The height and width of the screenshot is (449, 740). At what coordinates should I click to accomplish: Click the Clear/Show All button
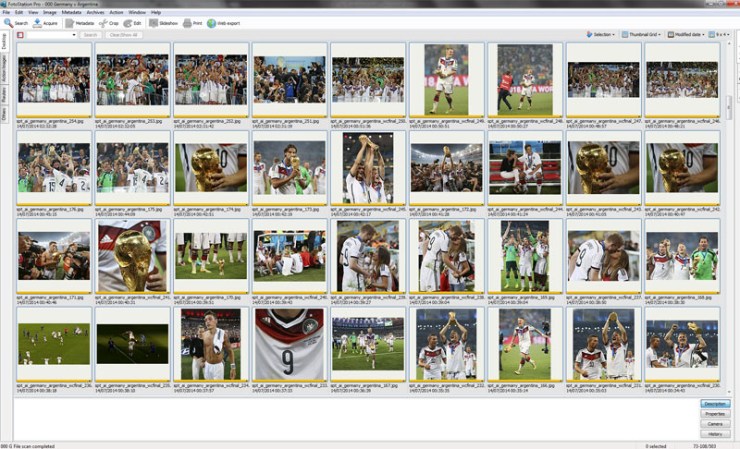[121, 34]
